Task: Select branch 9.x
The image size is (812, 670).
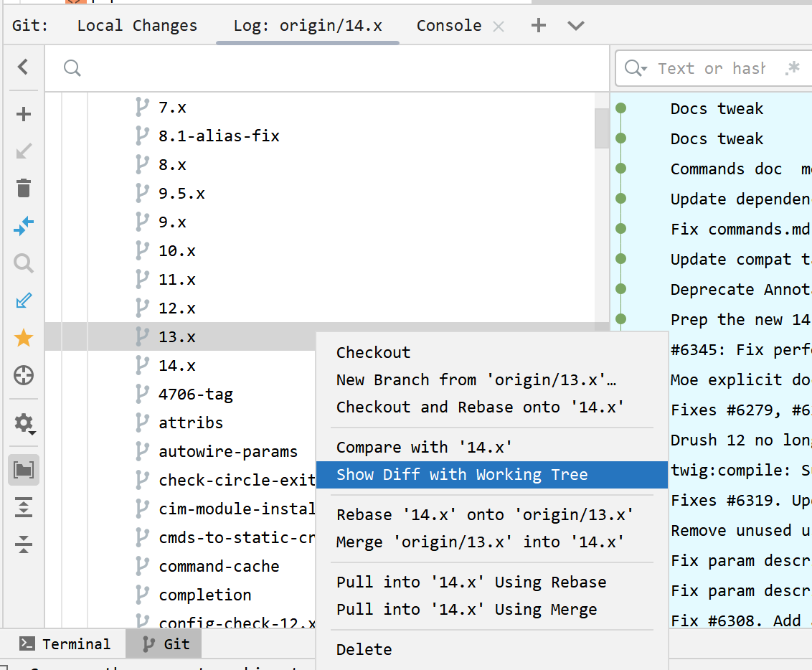Action: 172,222
